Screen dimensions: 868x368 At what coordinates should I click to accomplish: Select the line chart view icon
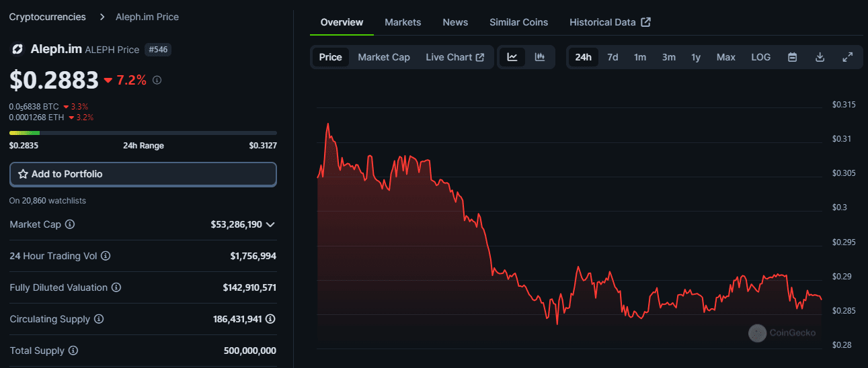click(512, 57)
